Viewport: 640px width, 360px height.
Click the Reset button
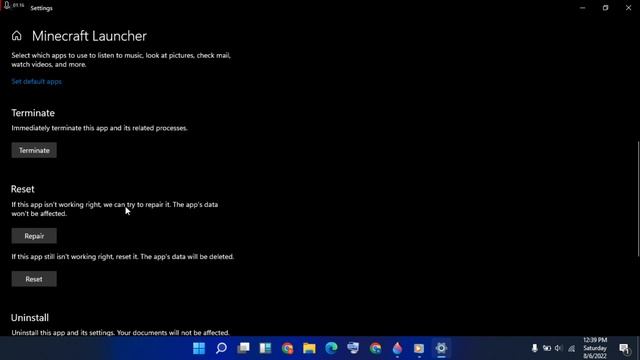click(x=34, y=279)
